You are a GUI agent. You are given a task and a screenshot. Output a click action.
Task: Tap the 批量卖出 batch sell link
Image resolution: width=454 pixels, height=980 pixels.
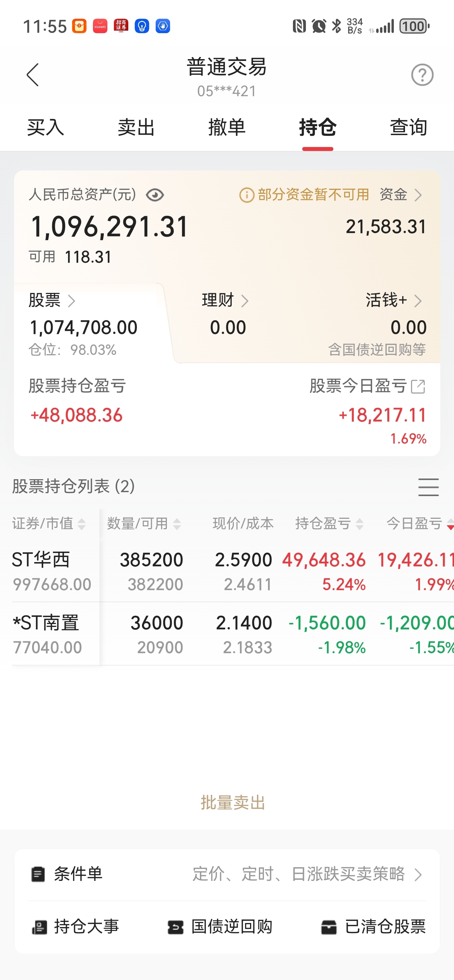point(233,802)
